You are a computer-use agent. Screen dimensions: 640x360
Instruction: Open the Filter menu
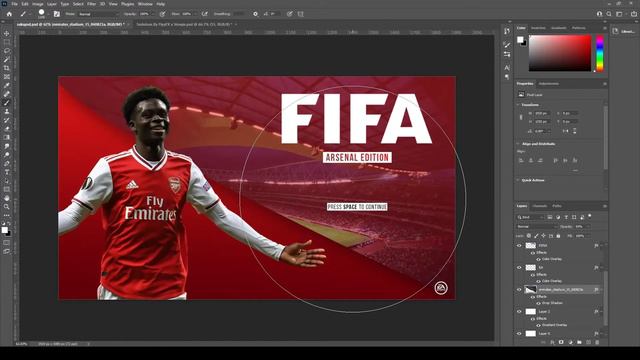click(x=91, y=4)
